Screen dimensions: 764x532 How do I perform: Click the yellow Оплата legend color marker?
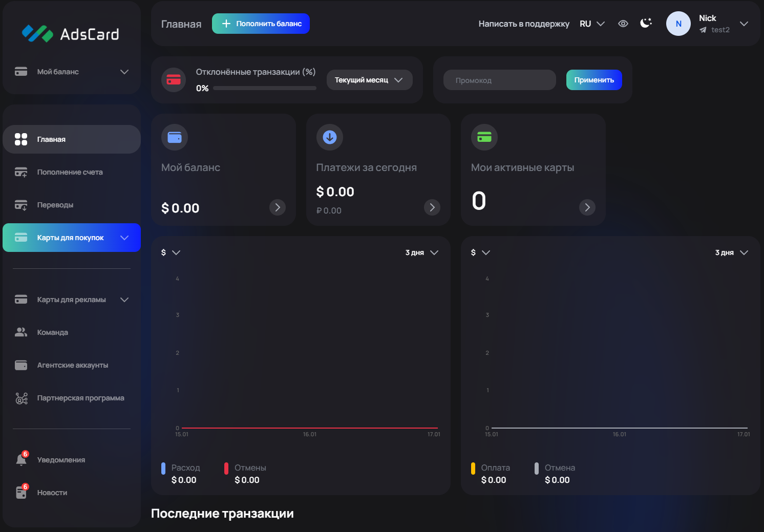[x=473, y=469]
